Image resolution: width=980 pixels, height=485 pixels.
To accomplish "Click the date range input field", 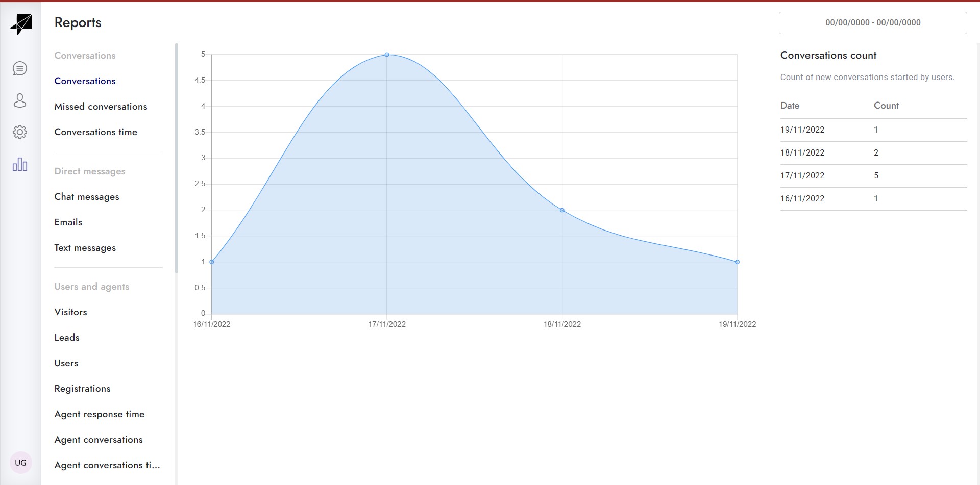I will [x=873, y=23].
